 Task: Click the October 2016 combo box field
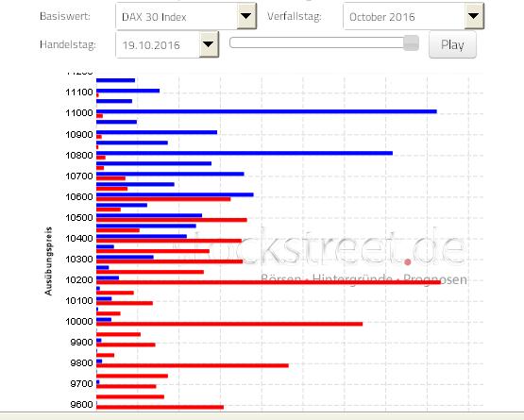click(x=414, y=16)
